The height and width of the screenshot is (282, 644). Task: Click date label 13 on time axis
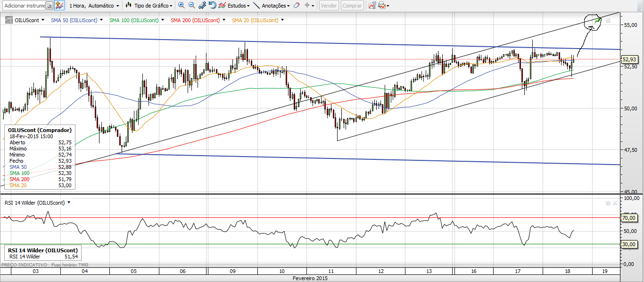pos(429,272)
